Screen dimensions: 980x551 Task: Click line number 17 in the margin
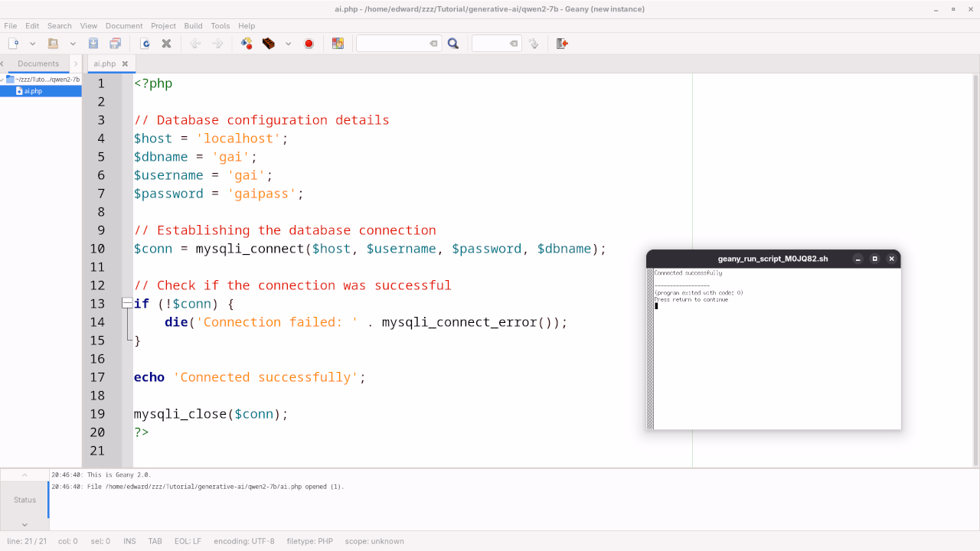[97, 377]
